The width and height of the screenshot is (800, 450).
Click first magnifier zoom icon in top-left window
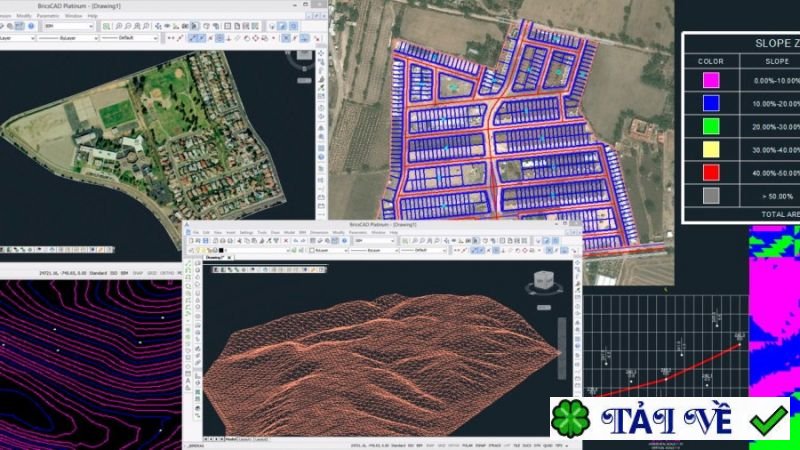pyautogui.click(x=118, y=26)
